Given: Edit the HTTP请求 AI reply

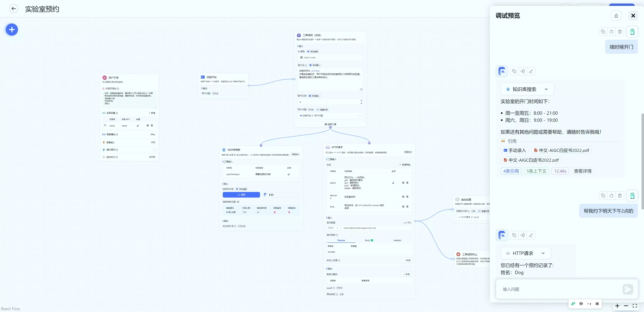Looking at the screenshot, I should 531,235.
